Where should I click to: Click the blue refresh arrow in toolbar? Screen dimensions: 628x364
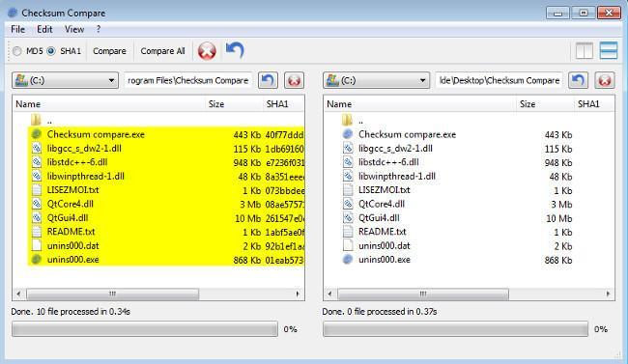(x=235, y=50)
